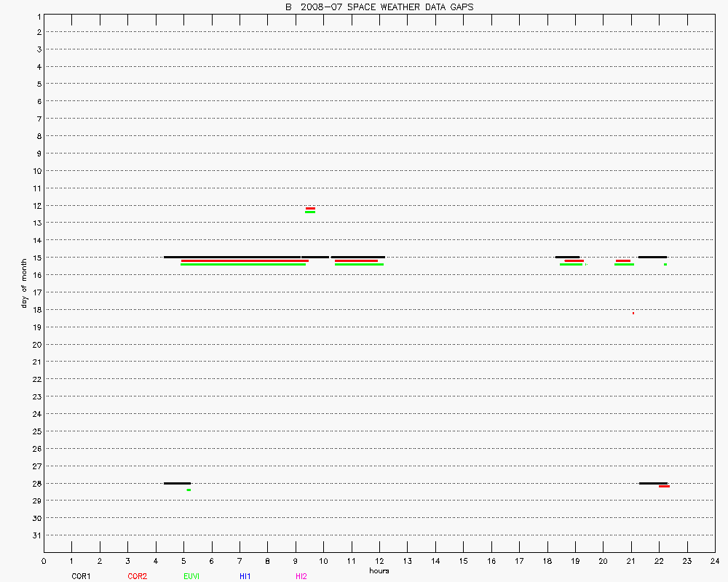Image resolution: width=728 pixels, height=582 pixels.
Task: Click the small green marker on day 28
Action: click(189, 490)
